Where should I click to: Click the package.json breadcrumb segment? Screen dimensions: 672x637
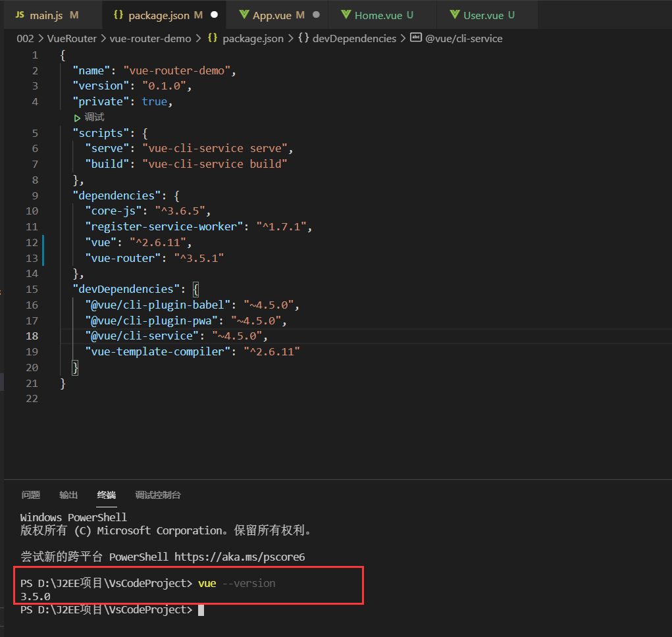point(253,39)
